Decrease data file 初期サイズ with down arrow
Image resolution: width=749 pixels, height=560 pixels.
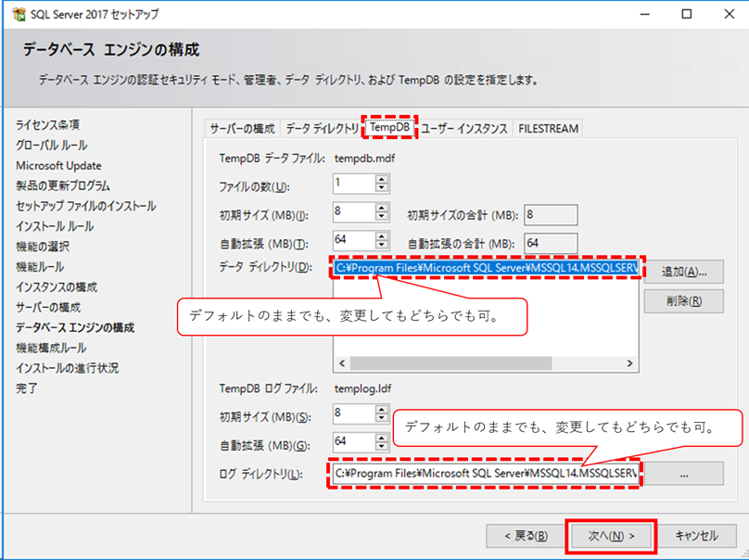pos(382,216)
